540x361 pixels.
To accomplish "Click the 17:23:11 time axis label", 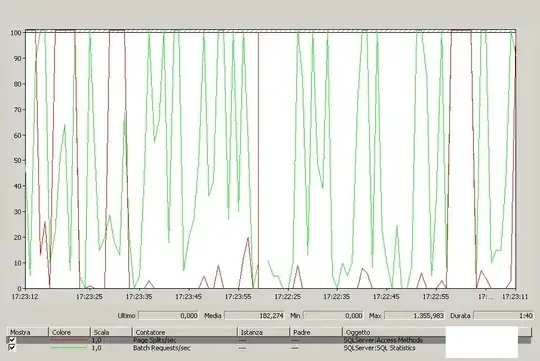I will click(x=515, y=297).
